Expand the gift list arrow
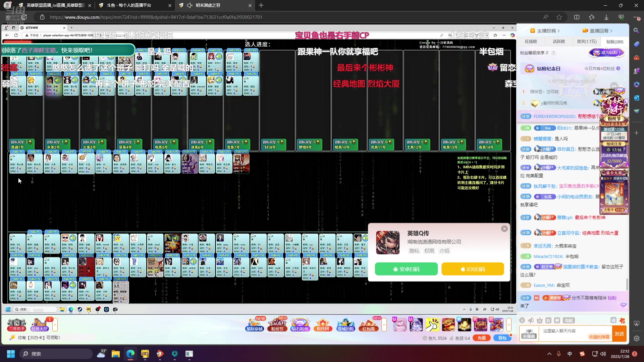Viewport: 644px width, 362px height. [509, 325]
